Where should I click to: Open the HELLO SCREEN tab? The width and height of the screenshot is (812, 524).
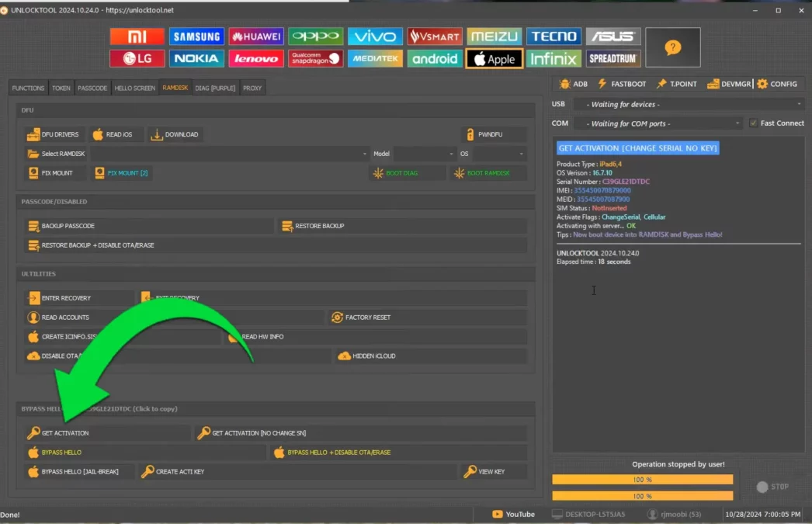point(135,88)
